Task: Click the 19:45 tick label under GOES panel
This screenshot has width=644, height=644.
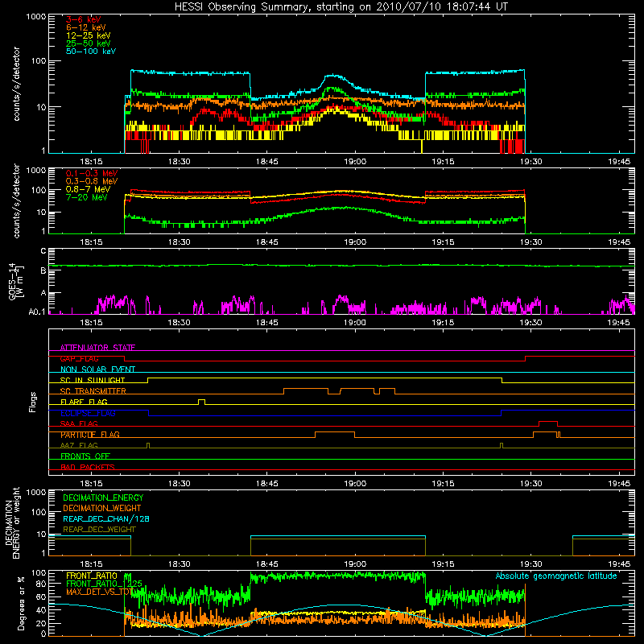Action: (618, 323)
